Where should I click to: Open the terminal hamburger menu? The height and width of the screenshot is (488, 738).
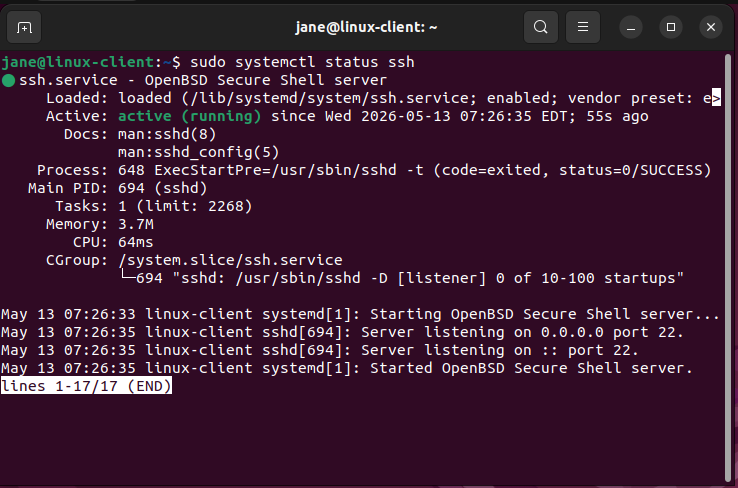tap(583, 27)
